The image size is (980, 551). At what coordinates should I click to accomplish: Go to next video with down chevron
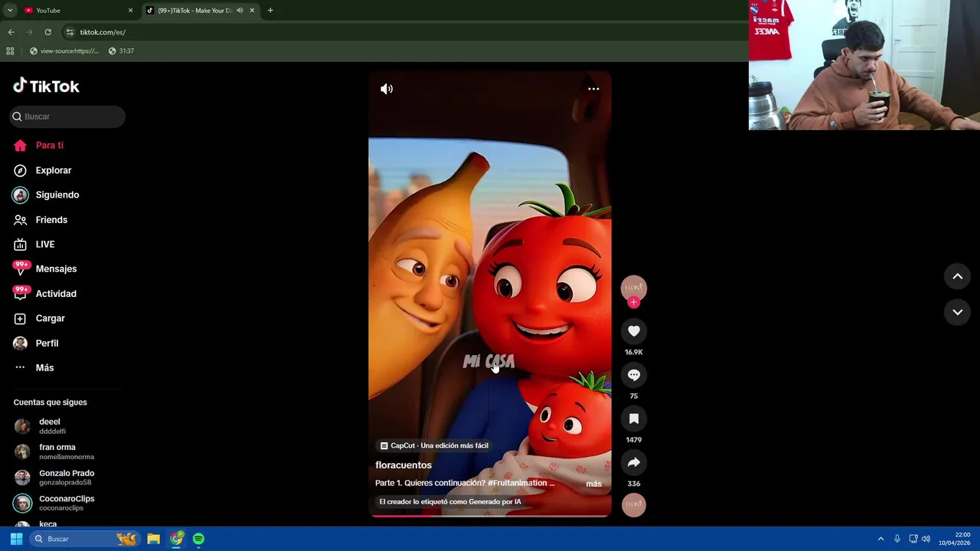pos(957,312)
